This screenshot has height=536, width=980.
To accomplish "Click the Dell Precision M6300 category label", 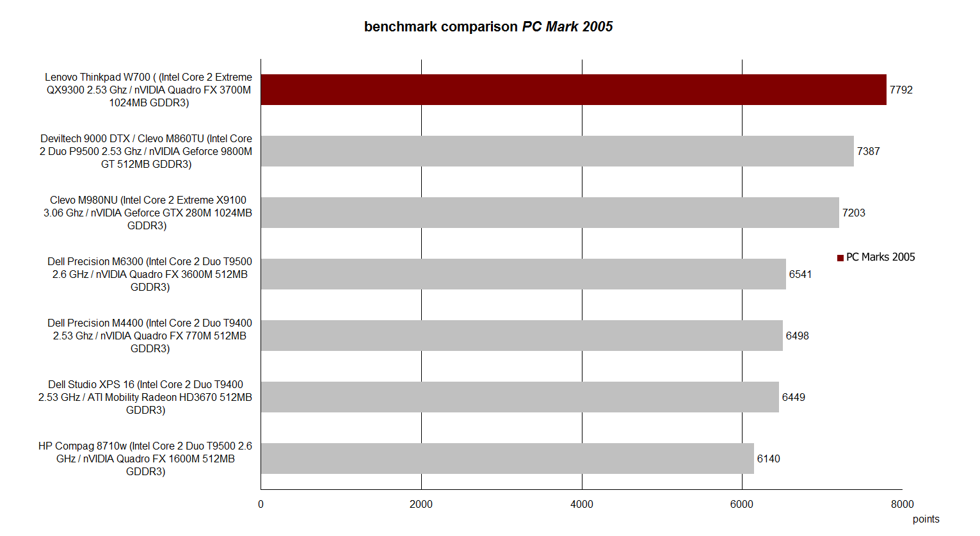I will pyautogui.click(x=150, y=274).
